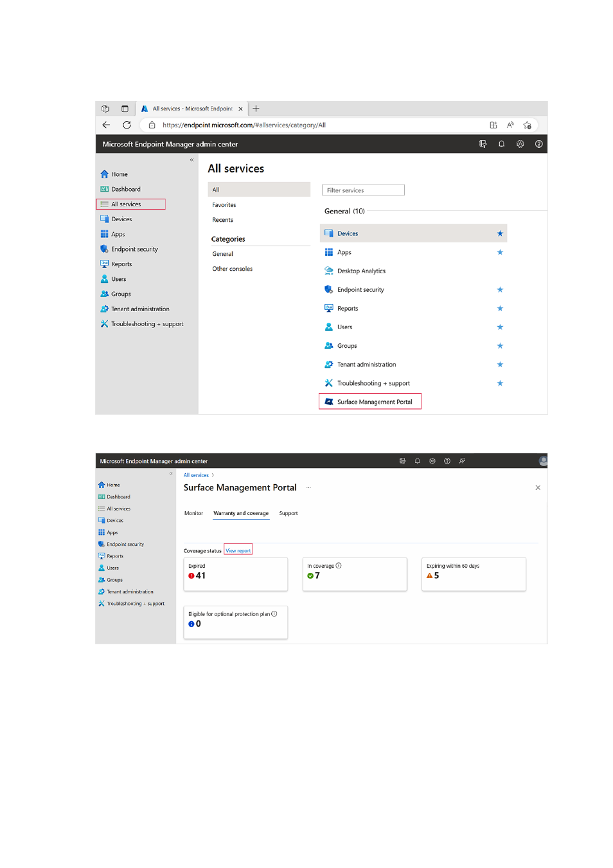The height and width of the screenshot is (868, 613).
Task: Select the All category filter
Action: pos(259,190)
